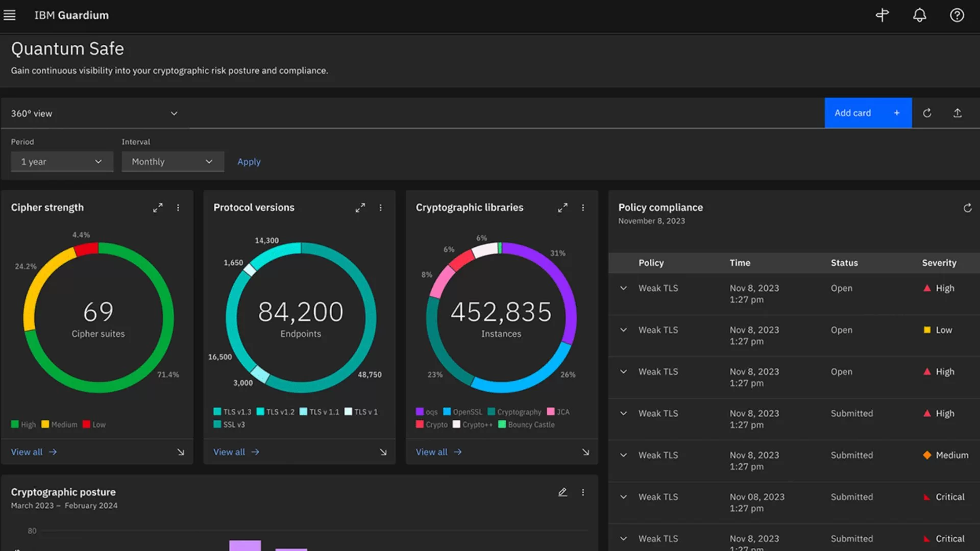The image size is (980, 551).
Task: Expand the Cipher strength card to fullscreen
Action: tap(158, 207)
